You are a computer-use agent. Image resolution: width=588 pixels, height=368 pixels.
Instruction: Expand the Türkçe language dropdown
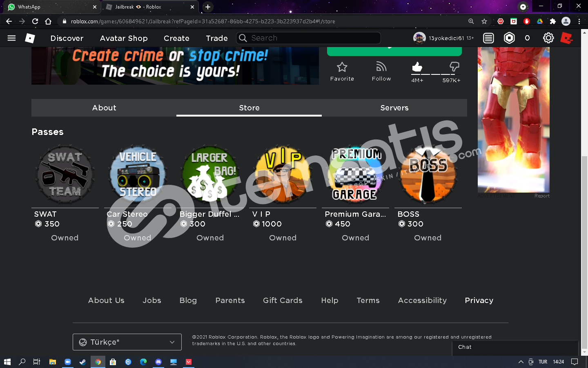click(x=127, y=342)
